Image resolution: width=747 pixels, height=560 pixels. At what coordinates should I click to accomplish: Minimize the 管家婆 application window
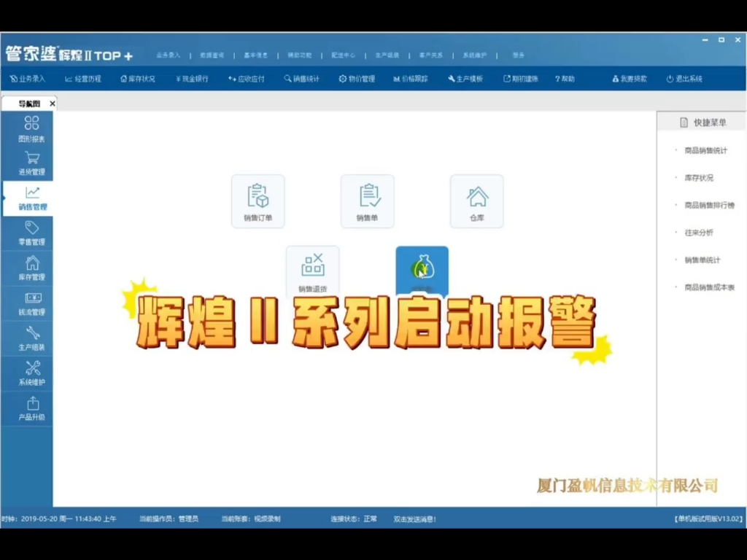(x=705, y=40)
